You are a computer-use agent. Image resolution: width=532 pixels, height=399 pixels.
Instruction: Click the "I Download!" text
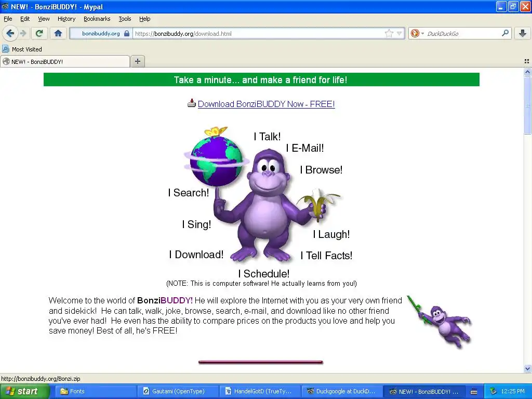coord(196,255)
